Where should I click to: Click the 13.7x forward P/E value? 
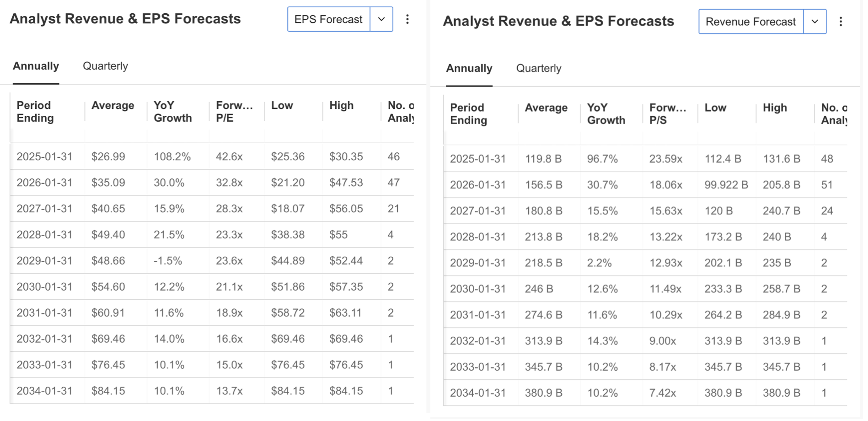(x=229, y=391)
